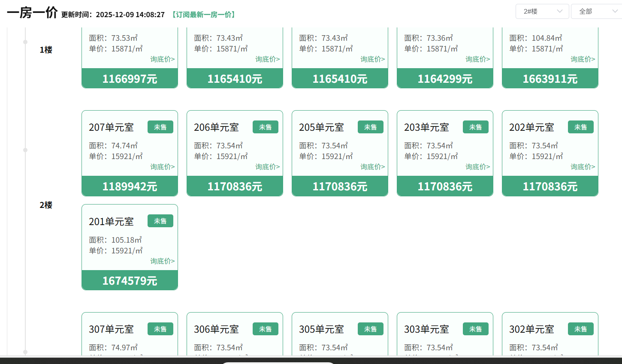The width and height of the screenshot is (622, 364).
Task: Click 未售 badge on unit 201
Action: pos(160,221)
